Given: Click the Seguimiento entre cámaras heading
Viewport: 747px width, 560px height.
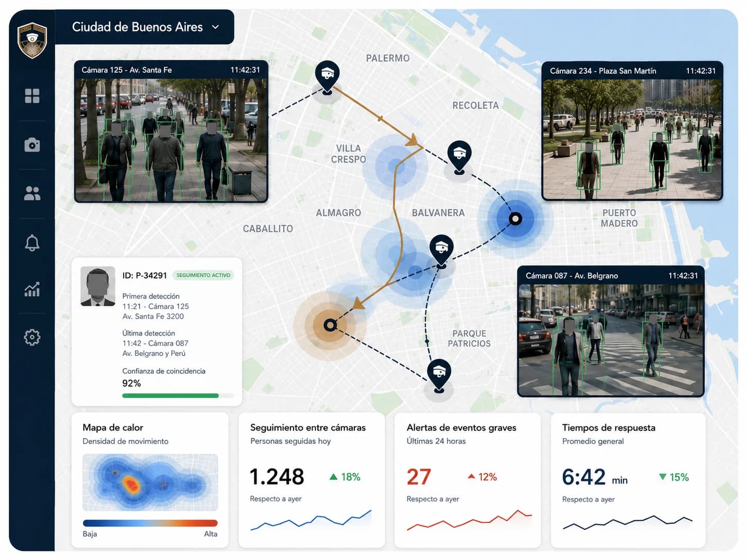Looking at the screenshot, I should (308, 427).
